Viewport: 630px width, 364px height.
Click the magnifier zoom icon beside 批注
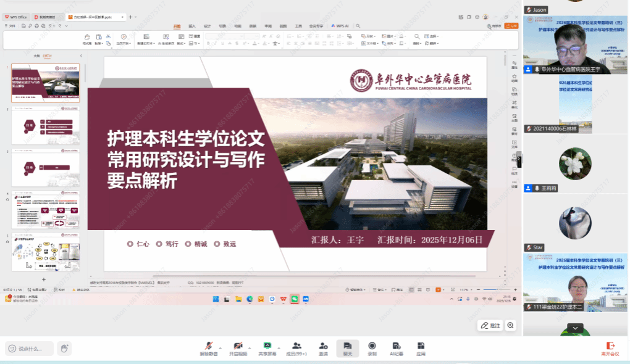point(511,325)
